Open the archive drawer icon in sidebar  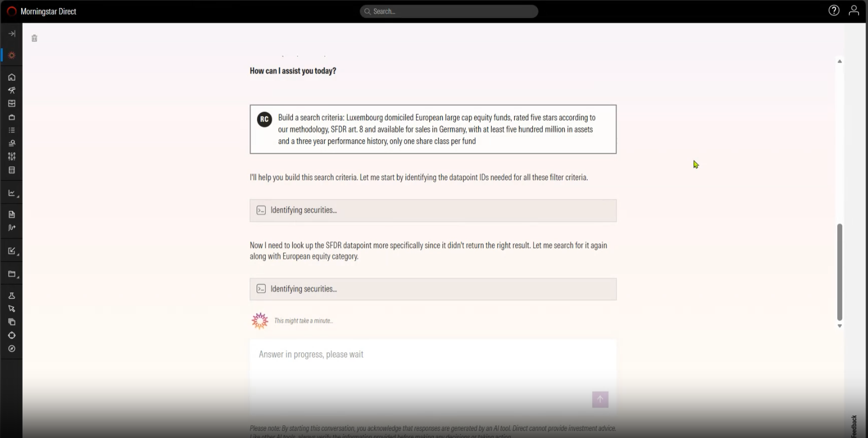point(12,103)
